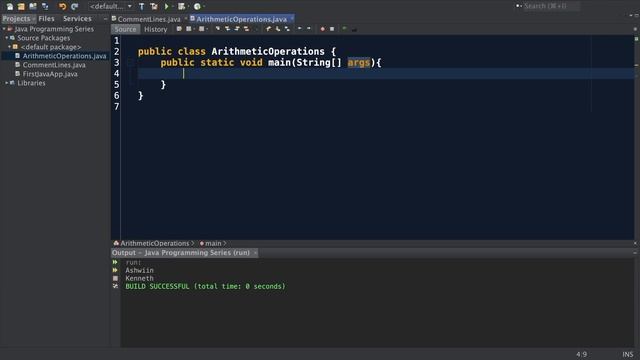This screenshot has width=640, height=360.
Task: Click the 4:9 cursor position in status bar
Action: click(582, 354)
